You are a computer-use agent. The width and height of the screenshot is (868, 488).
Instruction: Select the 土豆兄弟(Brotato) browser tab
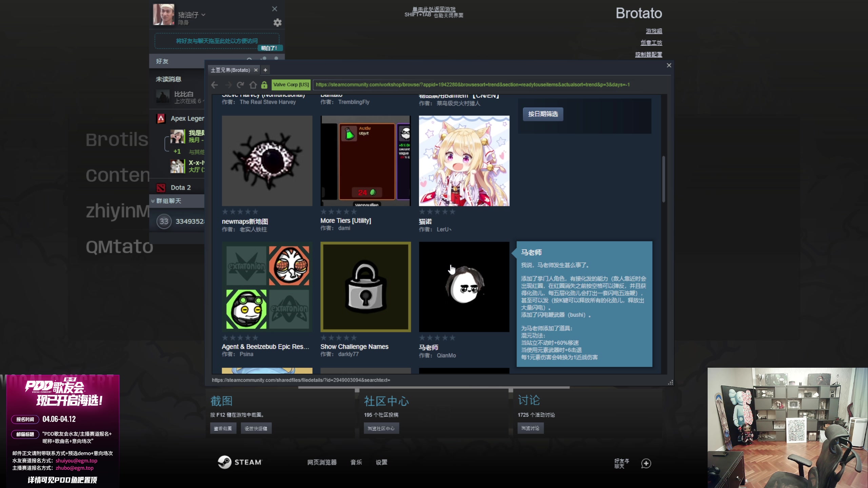coord(230,70)
